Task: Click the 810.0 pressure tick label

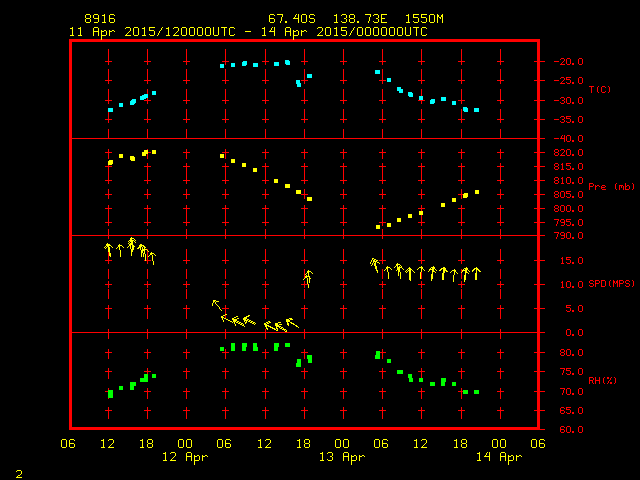Action: click(568, 180)
